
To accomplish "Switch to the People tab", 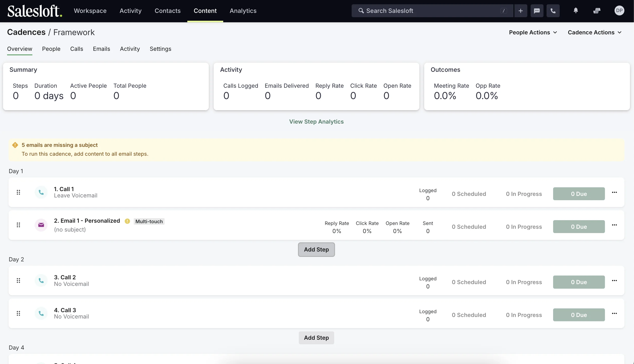I will 51,49.
